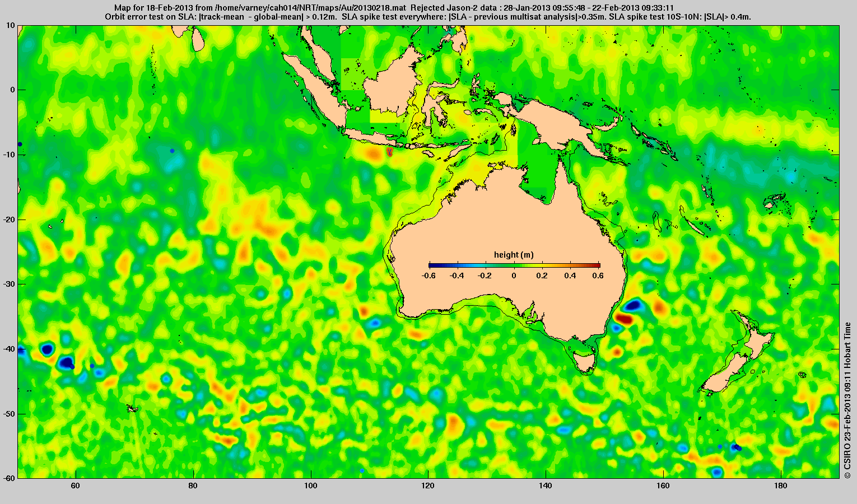The height and width of the screenshot is (504, 857).
Task: Click longitude axis label 120
Action: click(428, 486)
